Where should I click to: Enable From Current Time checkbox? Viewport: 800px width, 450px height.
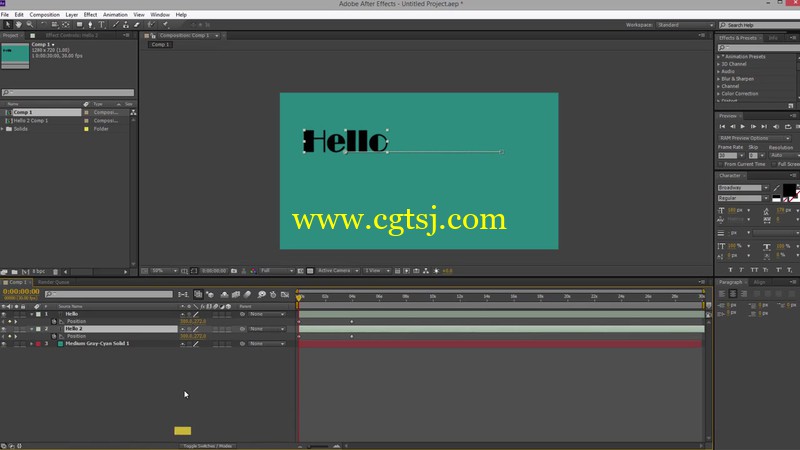pyautogui.click(x=720, y=164)
